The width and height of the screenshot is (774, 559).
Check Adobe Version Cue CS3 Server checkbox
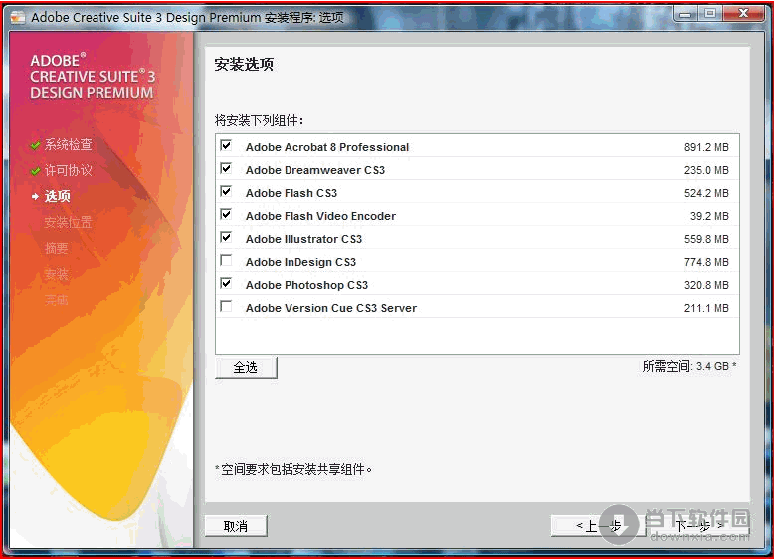tap(226, 306)
